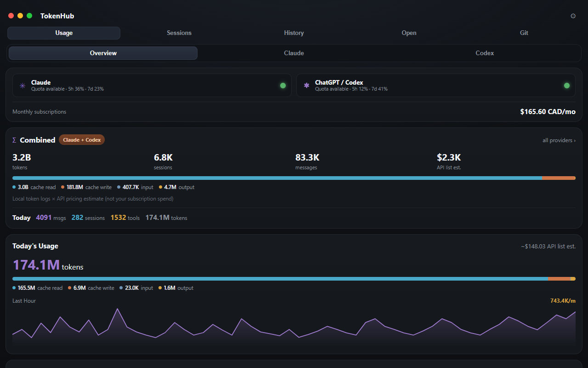Click the 83.3K messages value
588x368 pixels.
307,158
